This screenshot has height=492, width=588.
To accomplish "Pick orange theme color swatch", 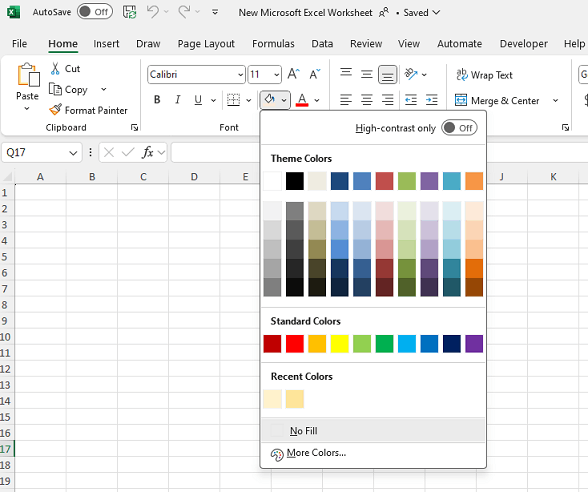I will (474, 181).
